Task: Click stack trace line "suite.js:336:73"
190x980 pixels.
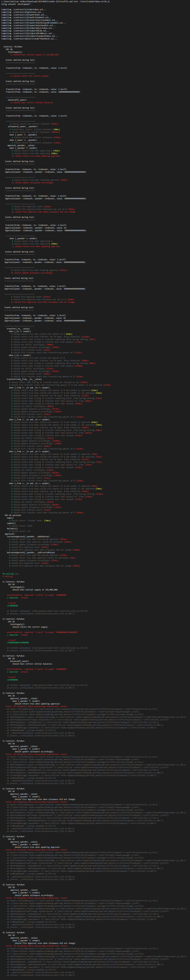Action: (47, 685)
